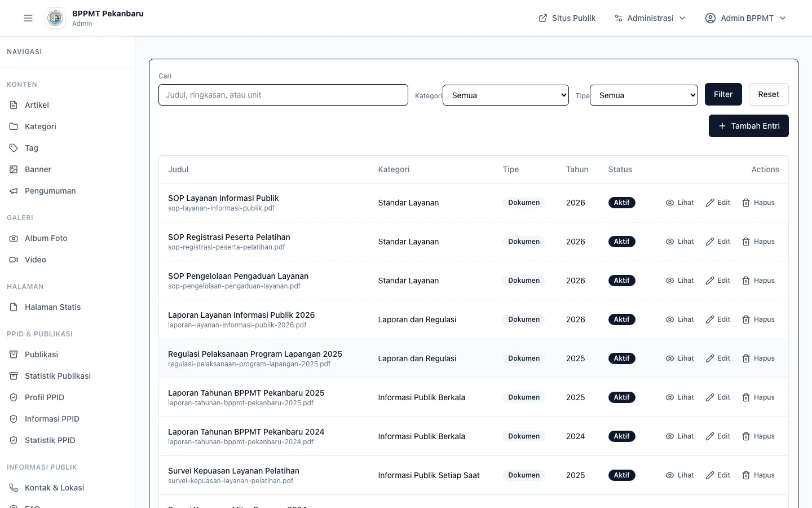This screenshot has width=812, height=508.
Task: Delete Laporan Layanan Informasi Publik 2026
Action: pyautogui.click(x=758, y=319)
